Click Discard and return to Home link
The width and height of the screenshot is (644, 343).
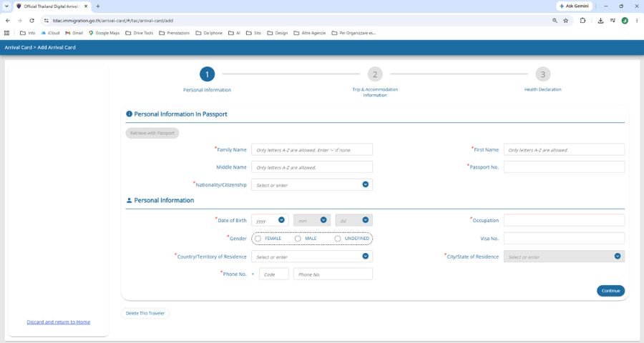click(x=59, y=322)
